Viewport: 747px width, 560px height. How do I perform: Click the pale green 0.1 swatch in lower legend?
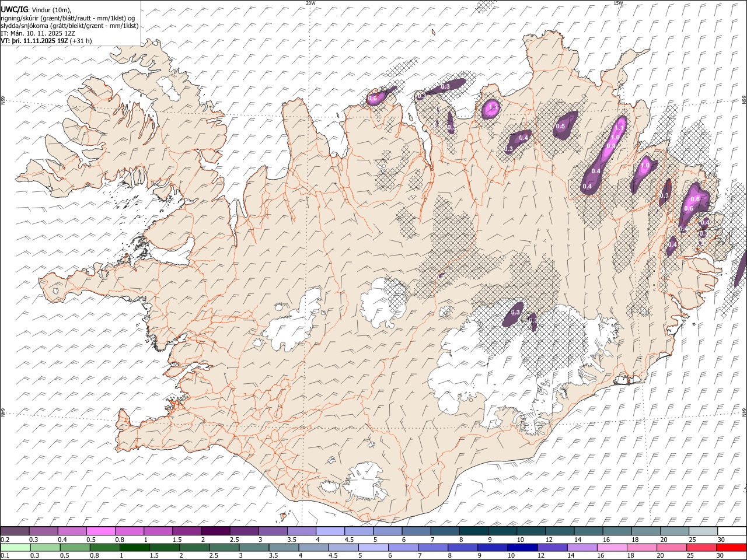tap(15, 547)
